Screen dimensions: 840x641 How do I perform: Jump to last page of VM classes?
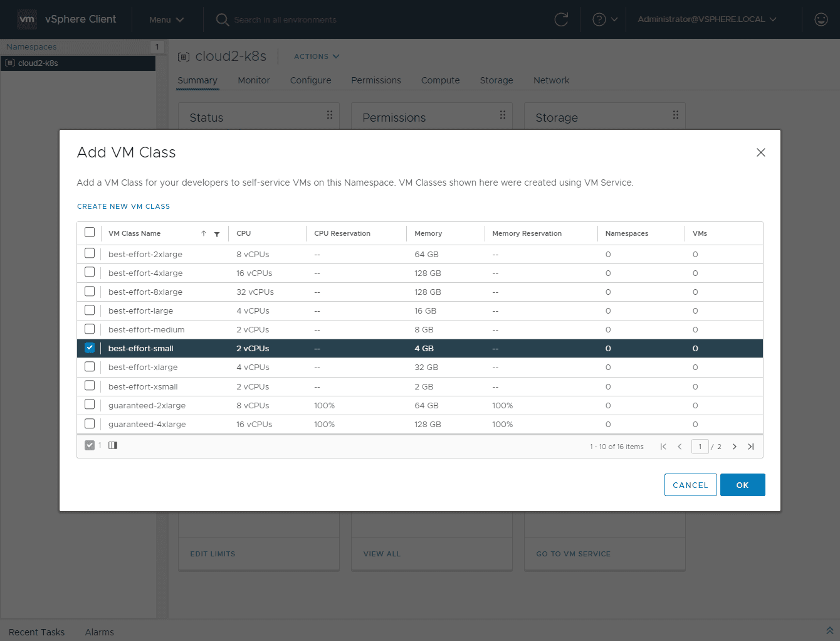tap(751, 447)
